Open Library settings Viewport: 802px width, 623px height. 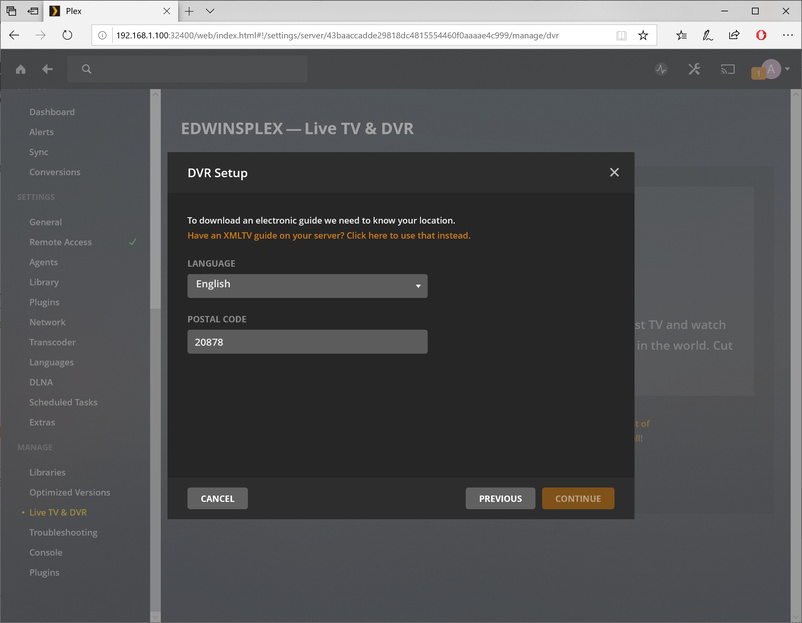pyautogui.click(x=44, y=282)
